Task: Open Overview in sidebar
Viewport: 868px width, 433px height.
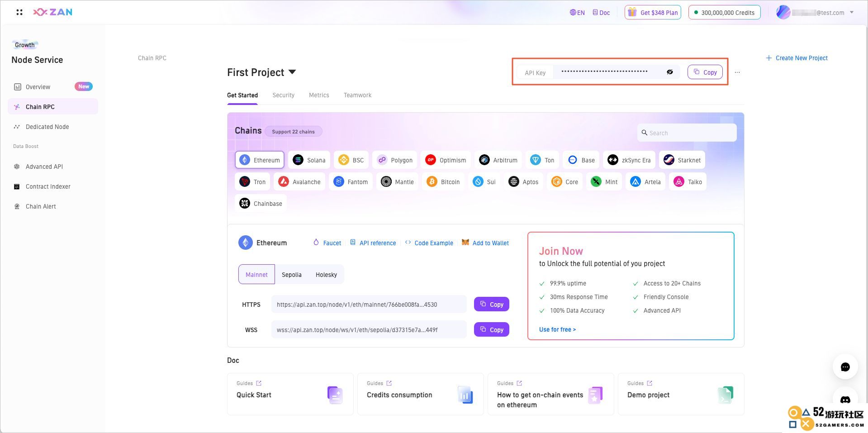Action: 53,87
